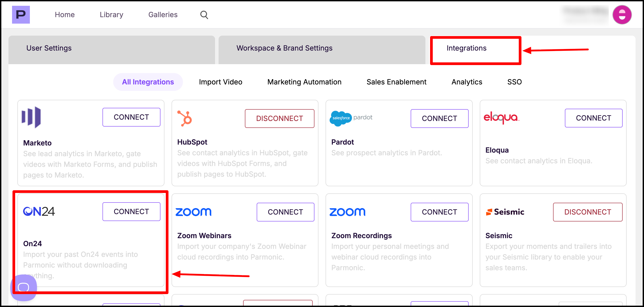
Task: Open search with magnifying glass icon
Action: point(204,15)
